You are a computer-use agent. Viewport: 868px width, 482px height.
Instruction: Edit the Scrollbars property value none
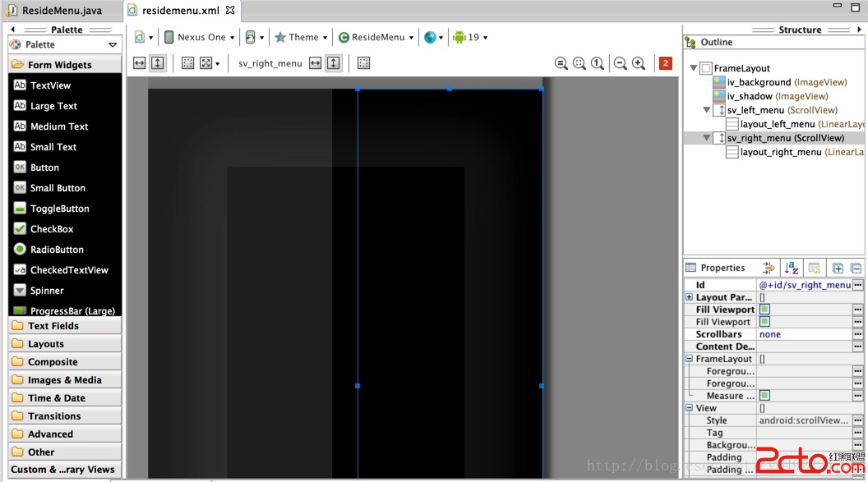(805, 334)
